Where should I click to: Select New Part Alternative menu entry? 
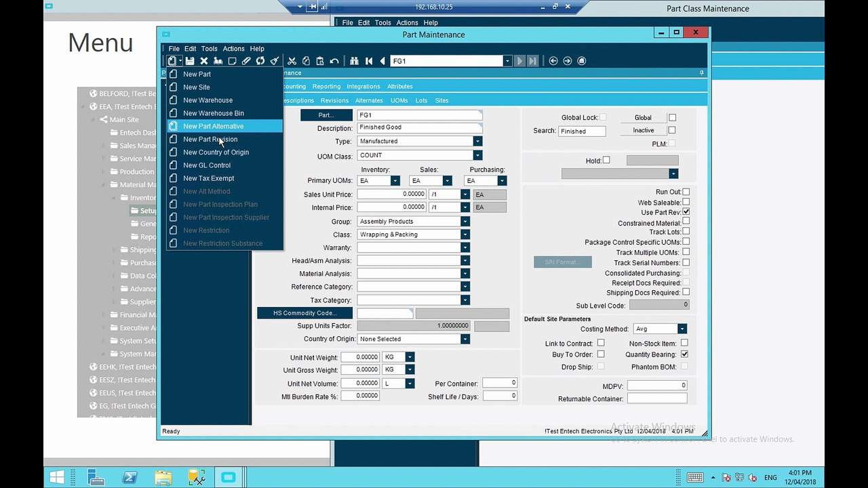pyautogui.click(x=225, y=126)
